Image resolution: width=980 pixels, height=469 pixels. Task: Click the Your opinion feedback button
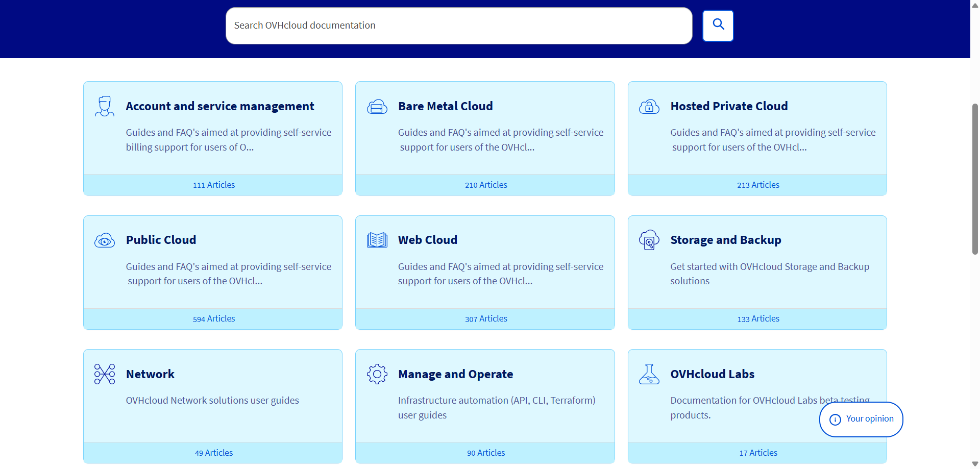pos(861,419)
